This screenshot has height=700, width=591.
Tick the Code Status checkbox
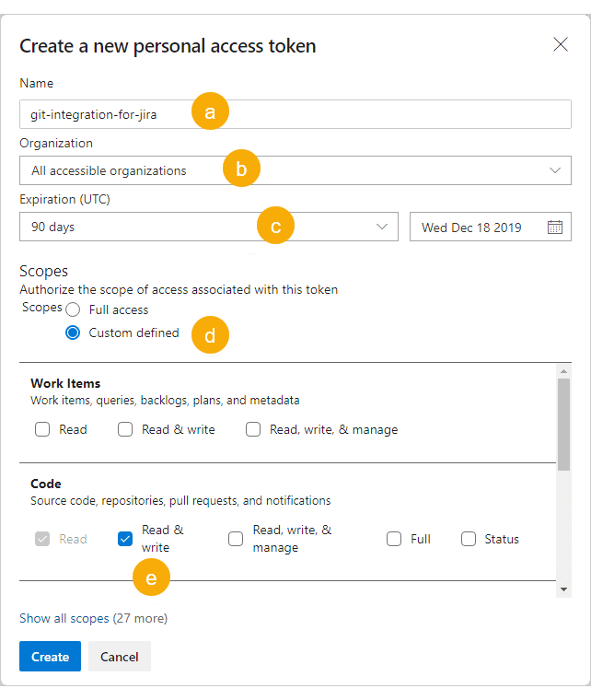tap(469, 539)
